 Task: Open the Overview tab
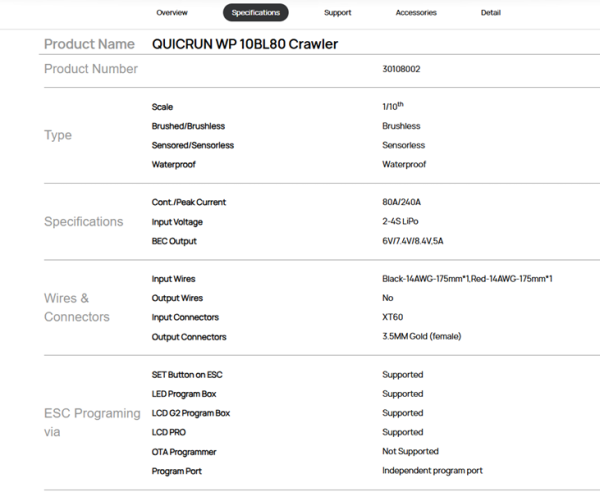[172, 13]
